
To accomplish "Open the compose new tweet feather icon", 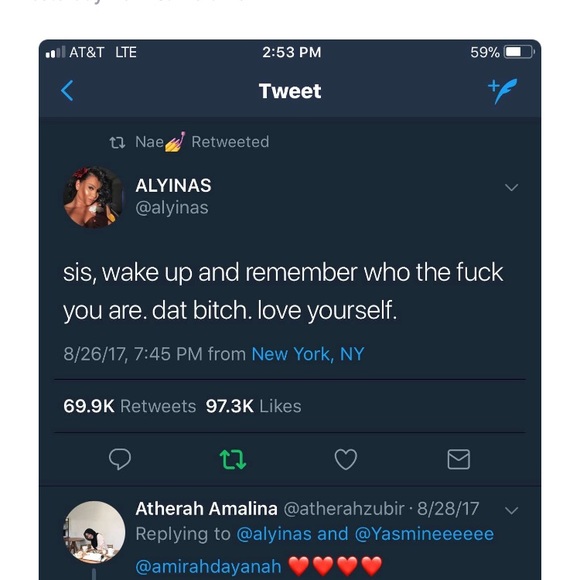I will tap(503, 91).
